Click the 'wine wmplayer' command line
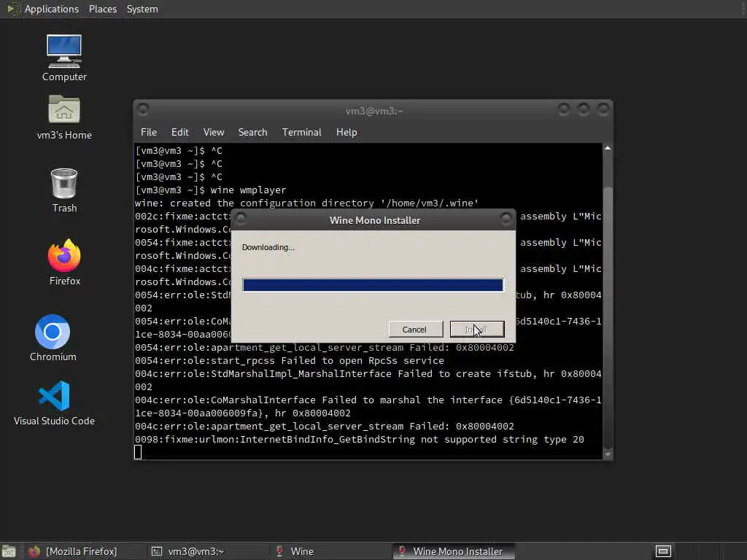Viewport: 747px width, 560px height. click(x=211, y=190)
